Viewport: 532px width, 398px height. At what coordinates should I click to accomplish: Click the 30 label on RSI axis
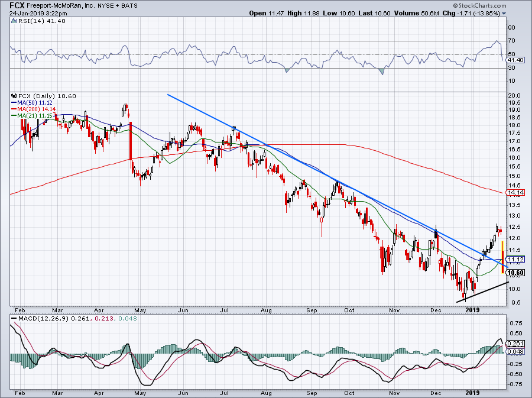(x=511, y=67)
